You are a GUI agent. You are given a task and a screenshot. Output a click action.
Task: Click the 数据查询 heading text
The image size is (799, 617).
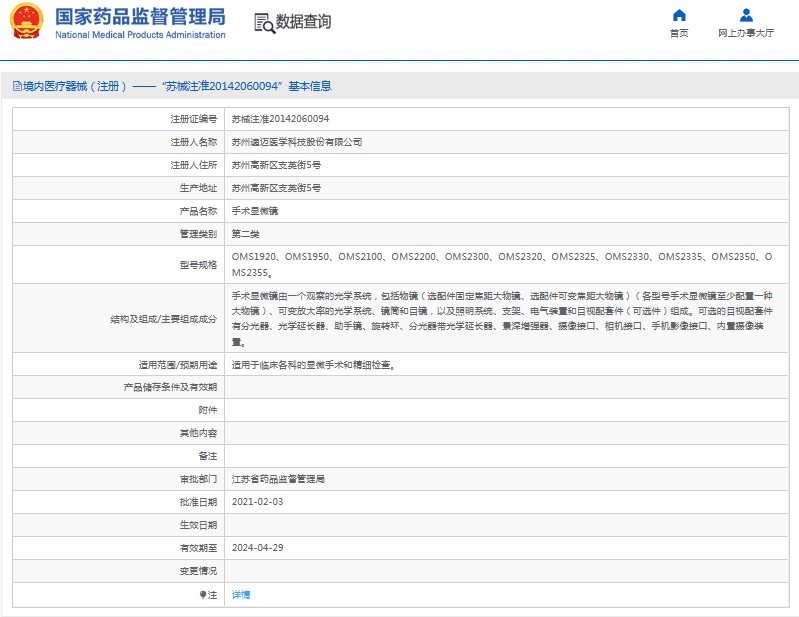303,22
